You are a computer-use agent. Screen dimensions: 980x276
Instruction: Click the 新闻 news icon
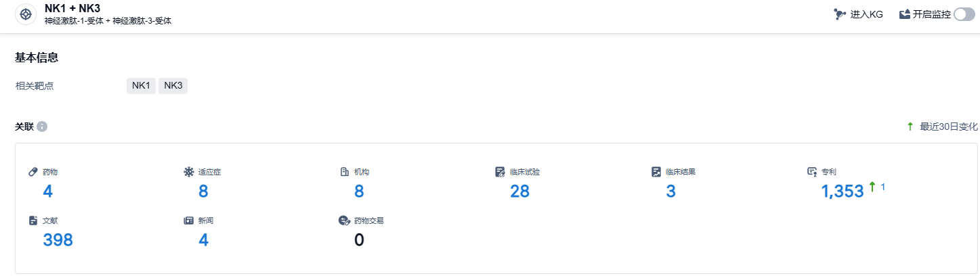pyautogui.click(x=188, y=221)
